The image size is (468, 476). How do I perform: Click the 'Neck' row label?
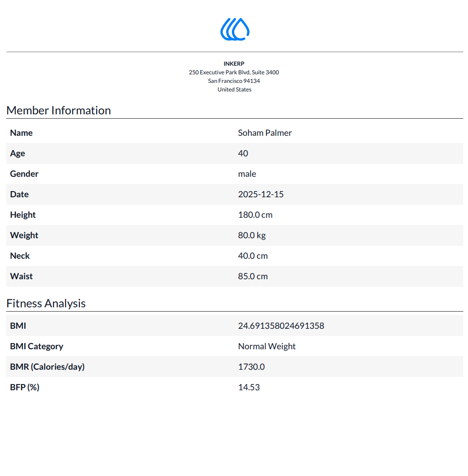coord(20,255)
